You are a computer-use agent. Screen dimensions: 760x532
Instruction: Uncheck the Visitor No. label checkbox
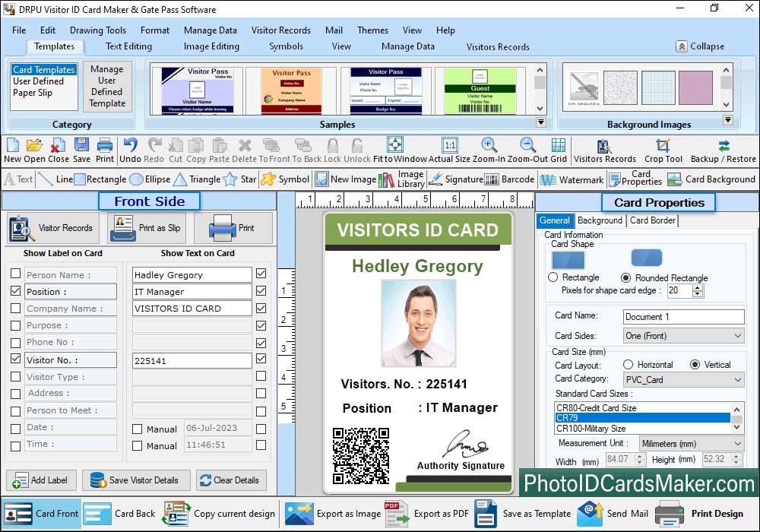pyautogui.click(x=15, y=359)
